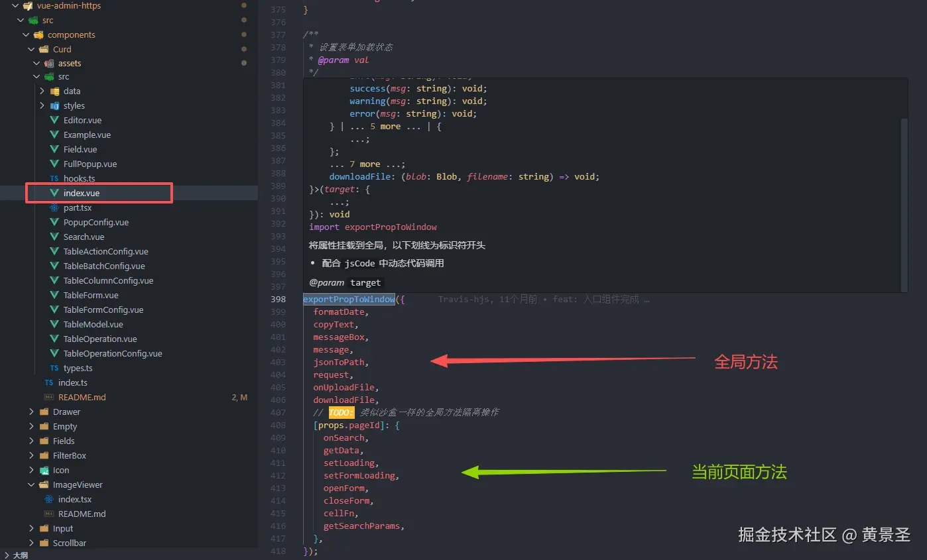The image size is (927, 560).
Task: Click the jsCode inline code in tooltip
Action: click(x=359, y=263)
